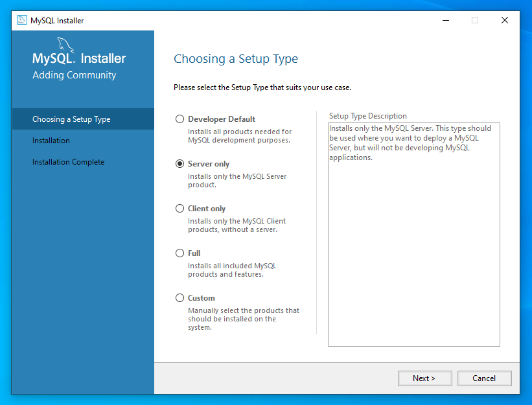Cancel the MySQL installation
Screen dimensions: 532x405
pyautogui.click(x=484, y=378)
